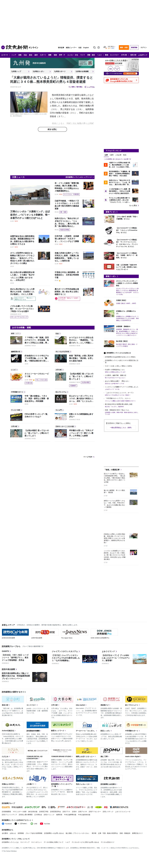This screenshot has width=149, height=868.
Task: Expand 九州発スポーツ sub-navigation chevron
Action: [x=71, y=71]
